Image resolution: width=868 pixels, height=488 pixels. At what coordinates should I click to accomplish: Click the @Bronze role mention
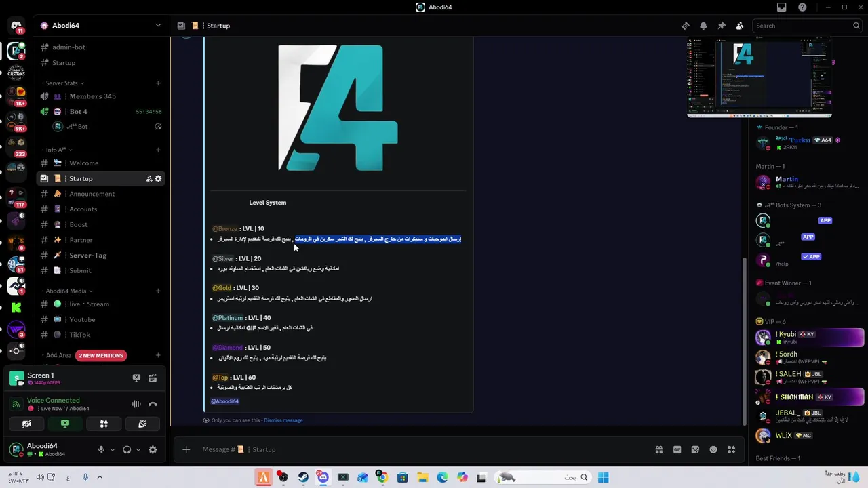coord(224,229)
